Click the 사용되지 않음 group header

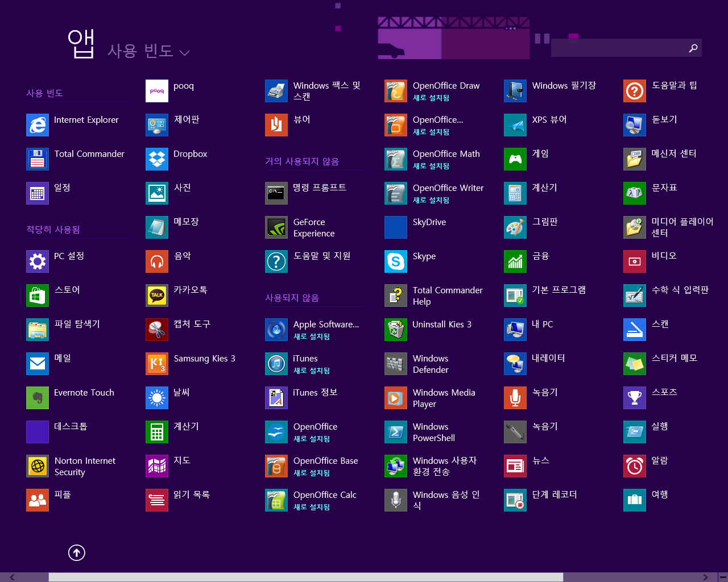pos(292,298)
